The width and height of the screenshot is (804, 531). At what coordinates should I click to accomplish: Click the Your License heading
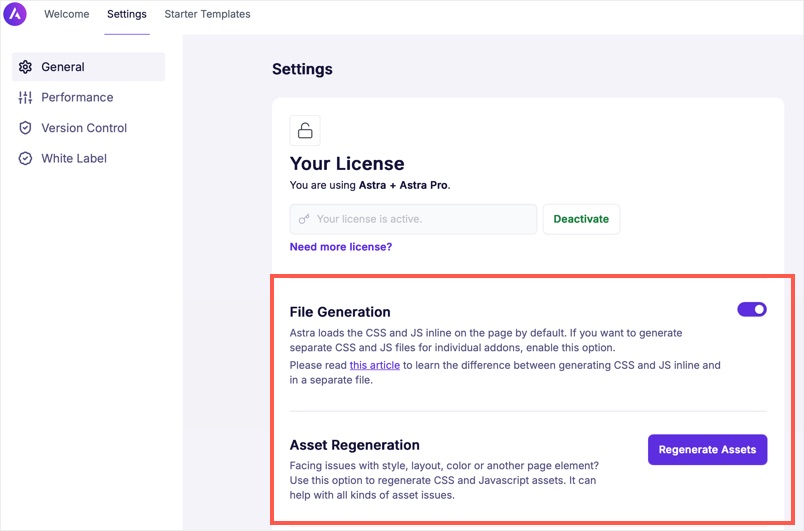(347, 164)
